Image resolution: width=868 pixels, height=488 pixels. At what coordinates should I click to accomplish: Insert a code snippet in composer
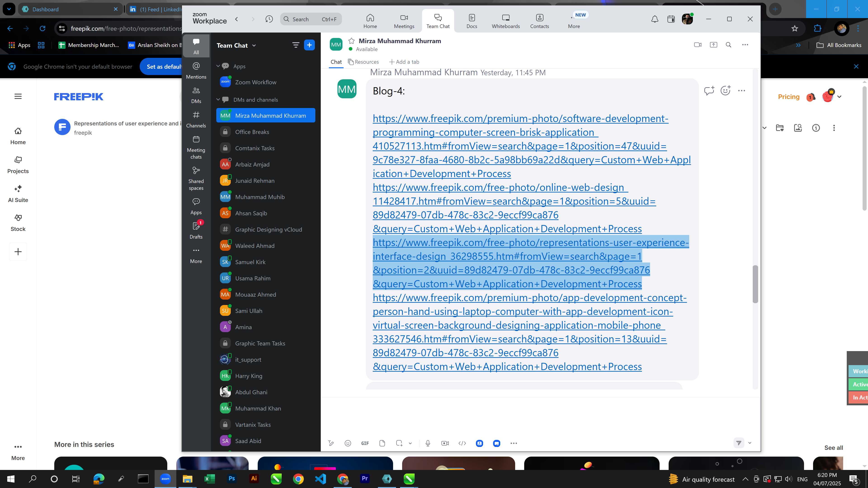coord(462,443)
